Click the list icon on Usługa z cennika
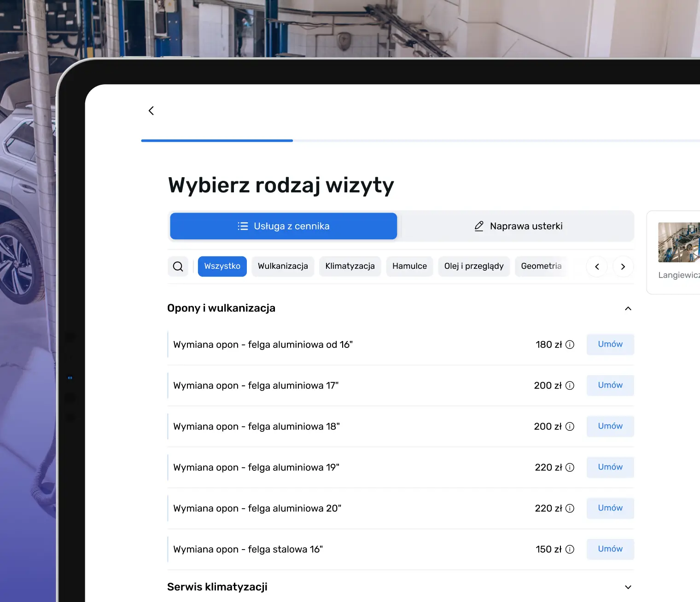Viewport: 700px width, 602px height. (242, 226)
